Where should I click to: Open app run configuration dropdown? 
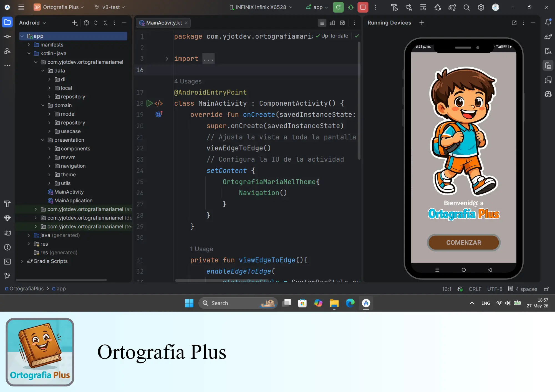coord(317,7)
